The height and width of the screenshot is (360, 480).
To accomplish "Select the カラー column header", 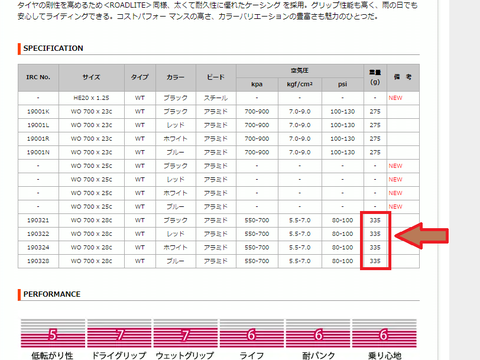I will pyautogui.click(x=175, y=77).
